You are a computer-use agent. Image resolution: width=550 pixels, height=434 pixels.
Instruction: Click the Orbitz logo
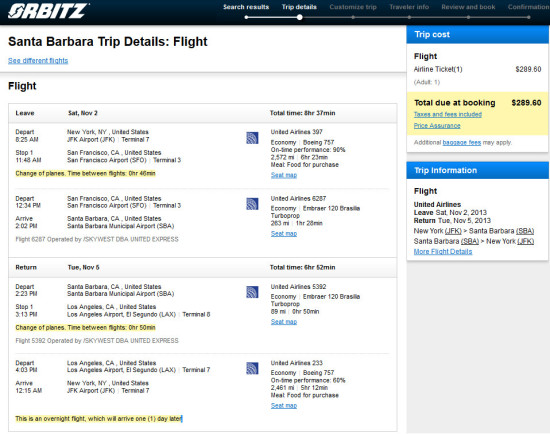tap(48, 11)
